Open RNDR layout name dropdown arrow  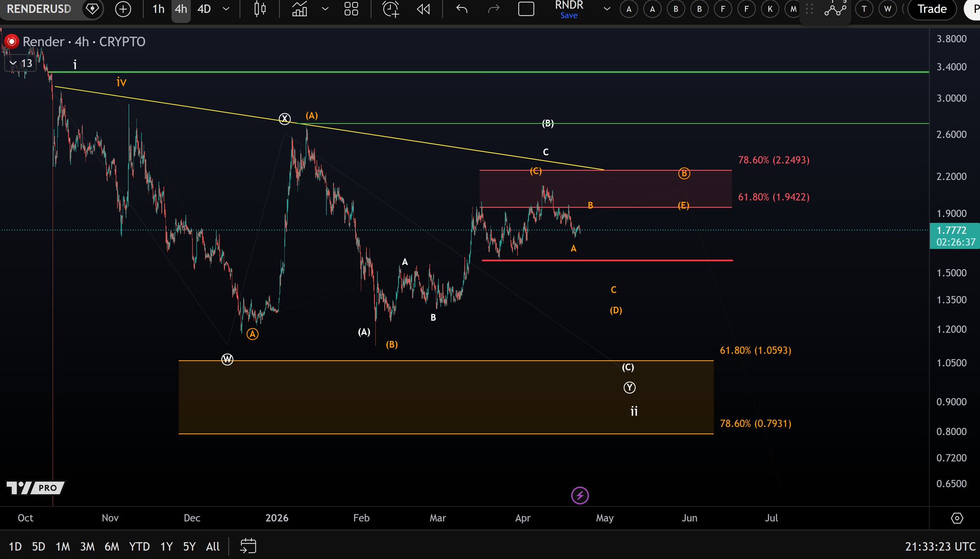click(x=607, y=9)
